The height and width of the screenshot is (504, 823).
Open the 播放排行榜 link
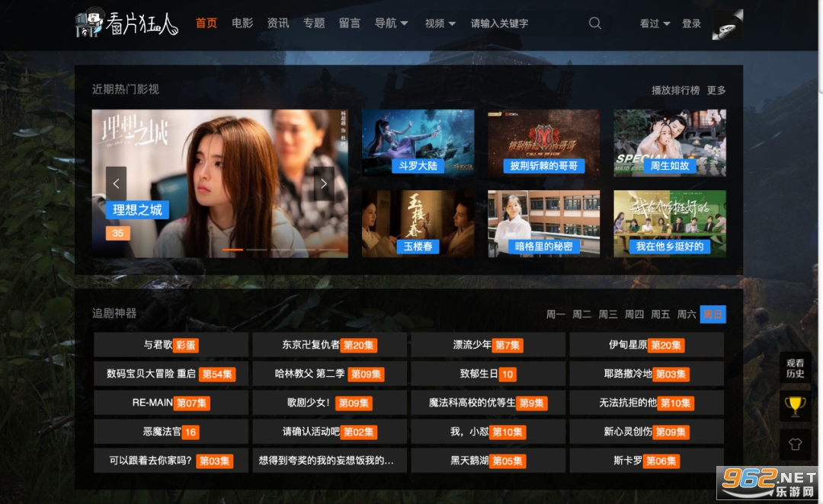675,90
